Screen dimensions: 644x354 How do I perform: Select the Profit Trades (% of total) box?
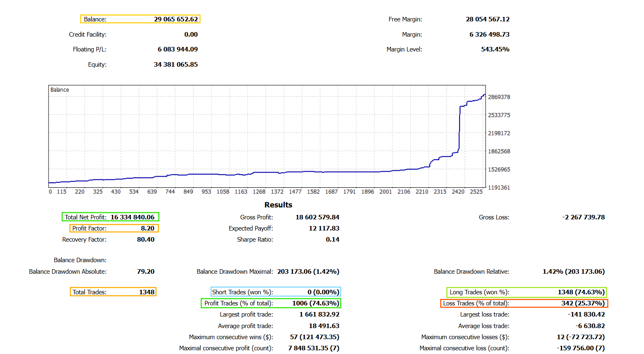coord(271,303)
